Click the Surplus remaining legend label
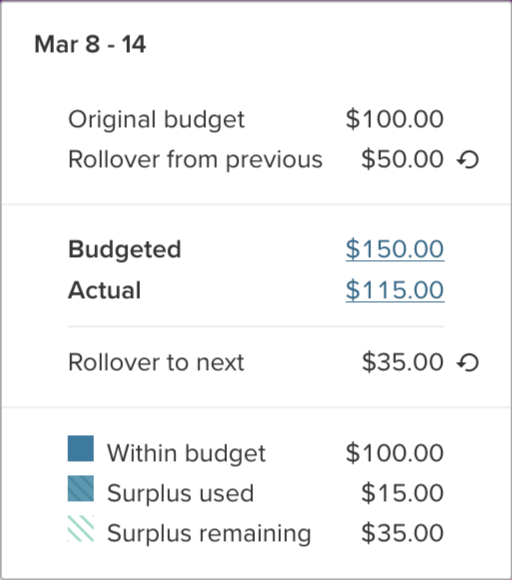The image size is (512, 580). click(x=209, y=534)
